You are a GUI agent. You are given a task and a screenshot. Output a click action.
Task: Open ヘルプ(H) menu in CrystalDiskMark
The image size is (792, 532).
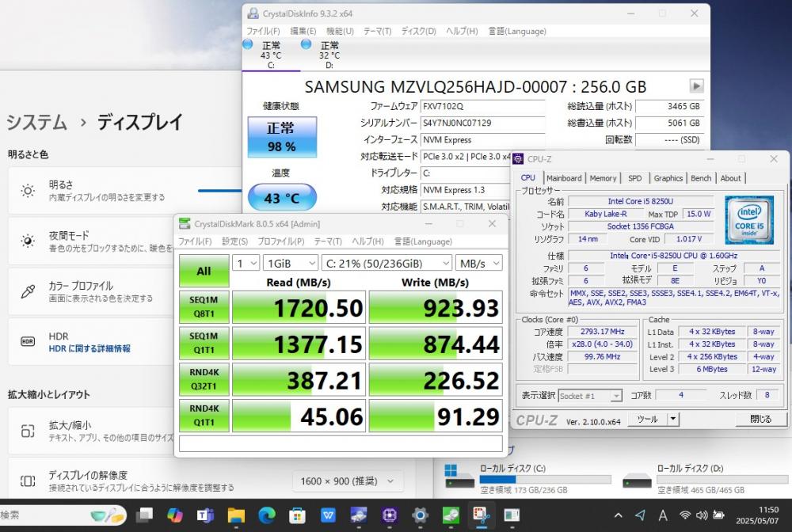coord(367,241)
